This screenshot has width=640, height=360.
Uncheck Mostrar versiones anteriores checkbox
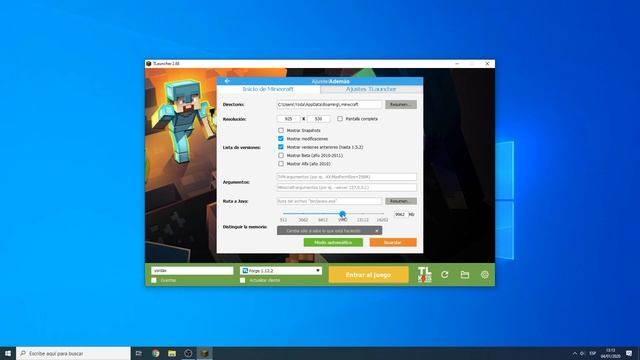(281, 147)
